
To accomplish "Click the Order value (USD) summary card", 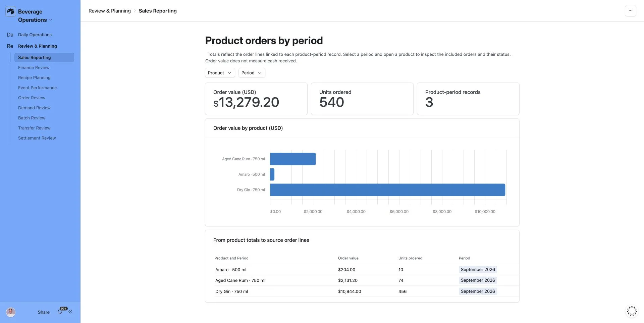I will tap(256, 99).
